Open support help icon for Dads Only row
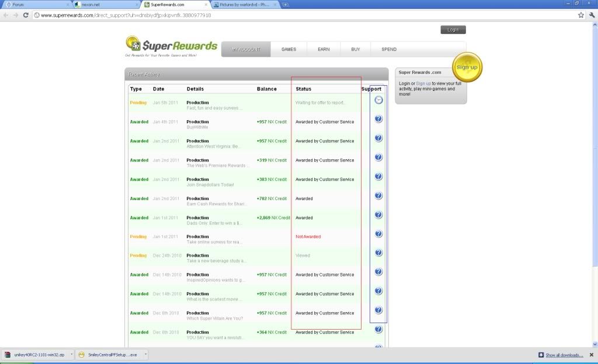This screenshot has height=364, width=598. [378, 215]
